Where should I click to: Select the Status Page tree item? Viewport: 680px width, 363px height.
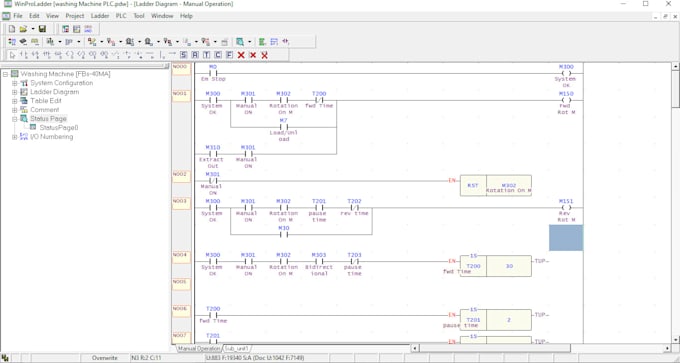tap(49, 118)
